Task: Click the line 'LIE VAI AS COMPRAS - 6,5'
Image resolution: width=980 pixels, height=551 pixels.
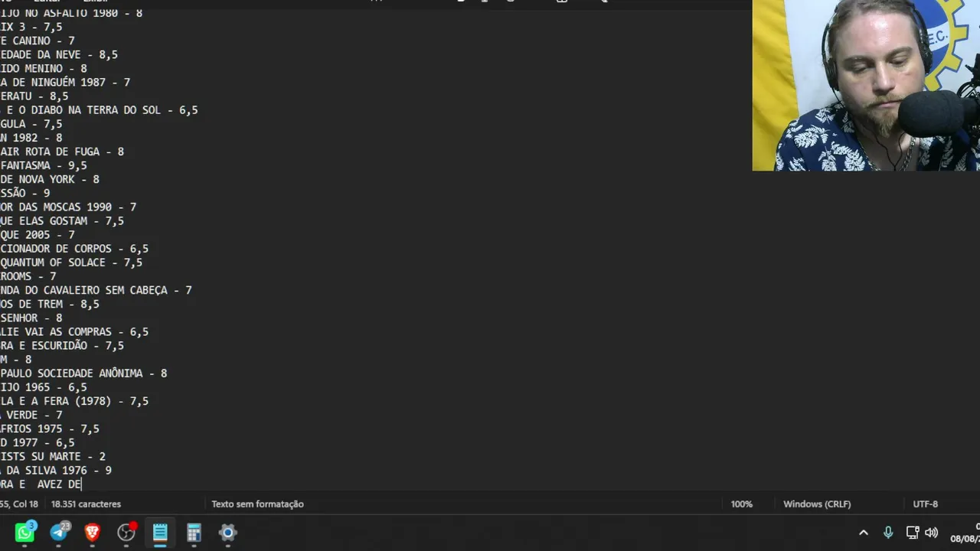Action: click(74, 332)
